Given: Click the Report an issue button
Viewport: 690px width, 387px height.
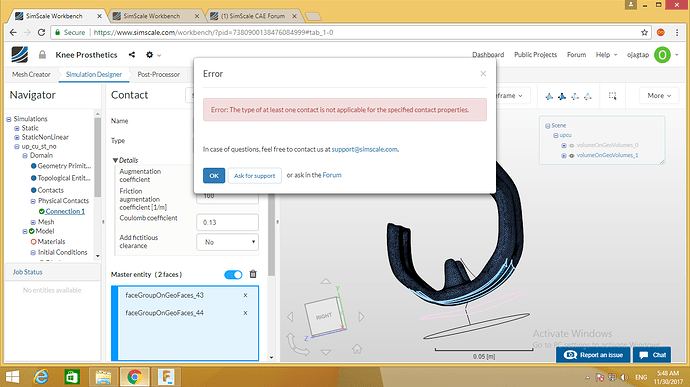Looking at the screenshot, I should (593, 355).
